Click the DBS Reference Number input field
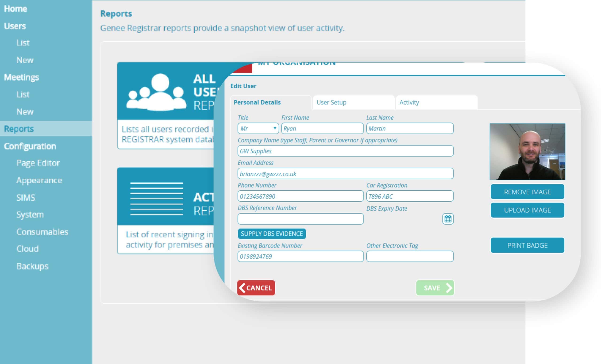601x364 pixels. click(300, 218)
